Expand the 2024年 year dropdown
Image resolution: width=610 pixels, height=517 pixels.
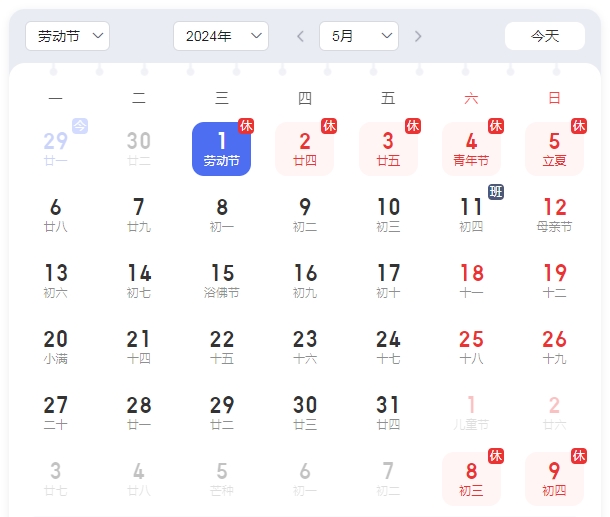click(220, 36)
